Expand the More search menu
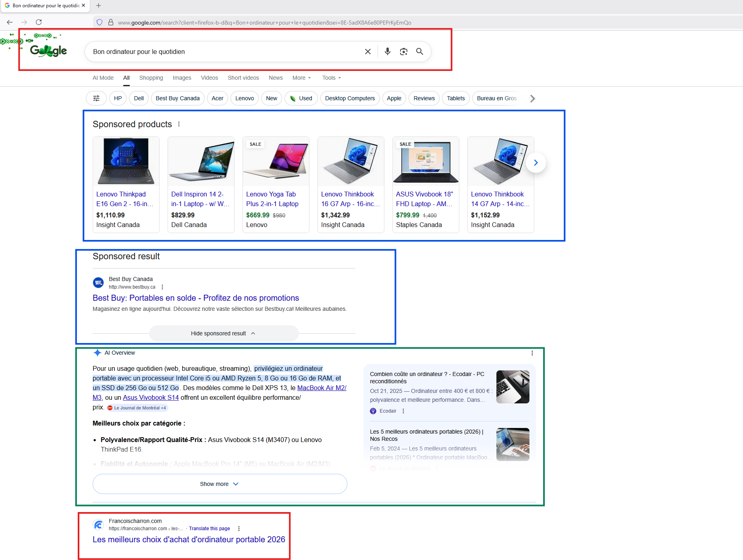Viewport: 743px width, 560px height. coord(301,78)
